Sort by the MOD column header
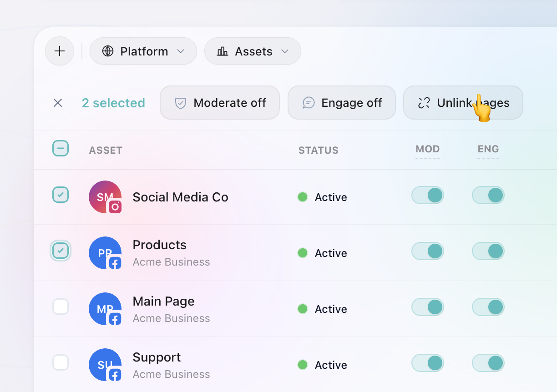Screen dimensions: 557x392 427,149
